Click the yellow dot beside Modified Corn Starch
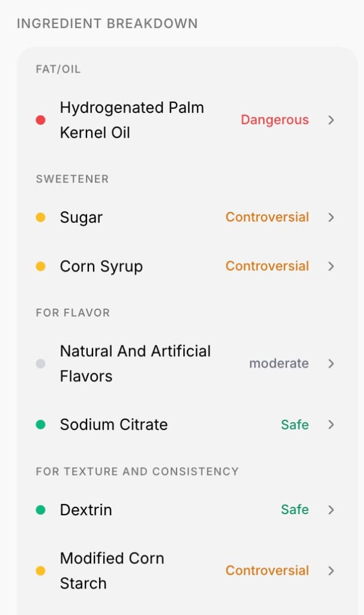The image size is (364, 615). click(41, 571)
